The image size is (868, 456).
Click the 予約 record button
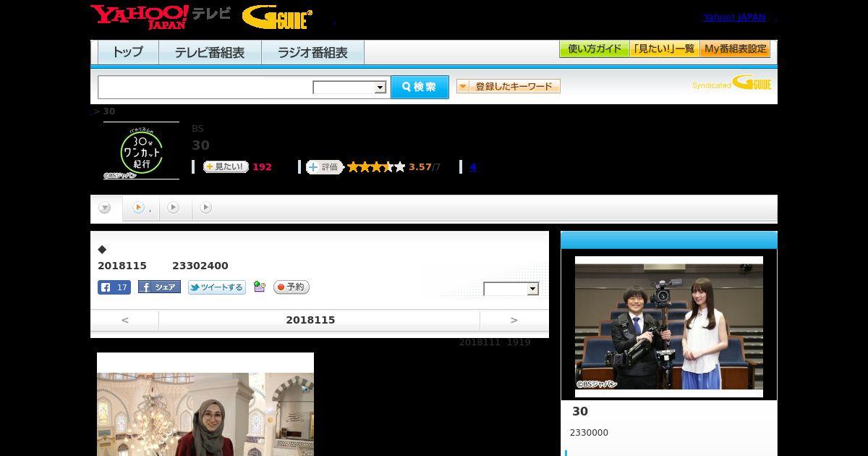tap(292, 287)
